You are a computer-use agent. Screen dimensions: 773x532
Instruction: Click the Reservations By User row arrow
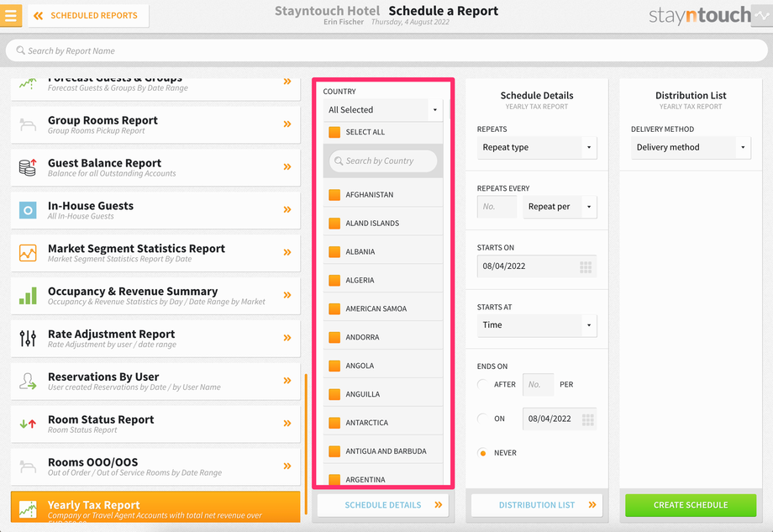click(x=287, y=381)
